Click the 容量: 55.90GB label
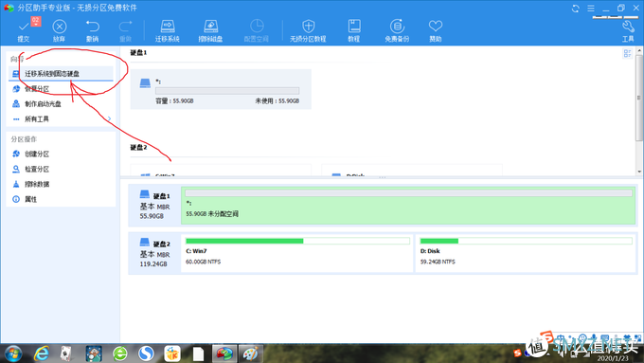The image size is (644, 363). point(174,100)
